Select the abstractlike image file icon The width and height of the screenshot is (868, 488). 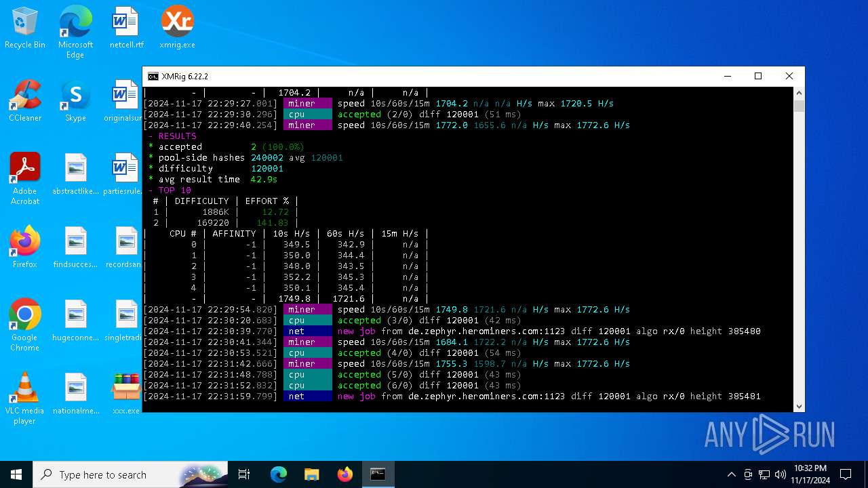click(75, 175)
